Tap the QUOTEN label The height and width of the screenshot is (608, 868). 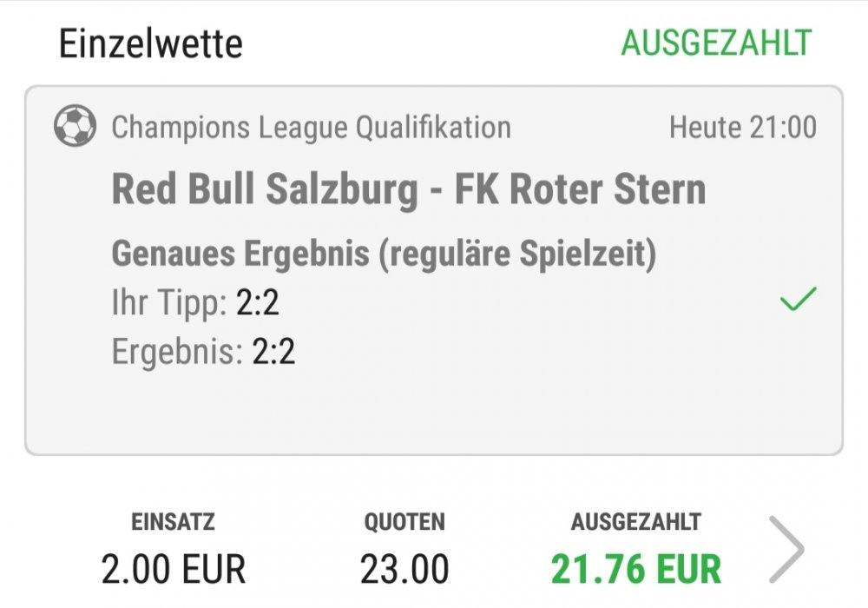tap(404, 522)
